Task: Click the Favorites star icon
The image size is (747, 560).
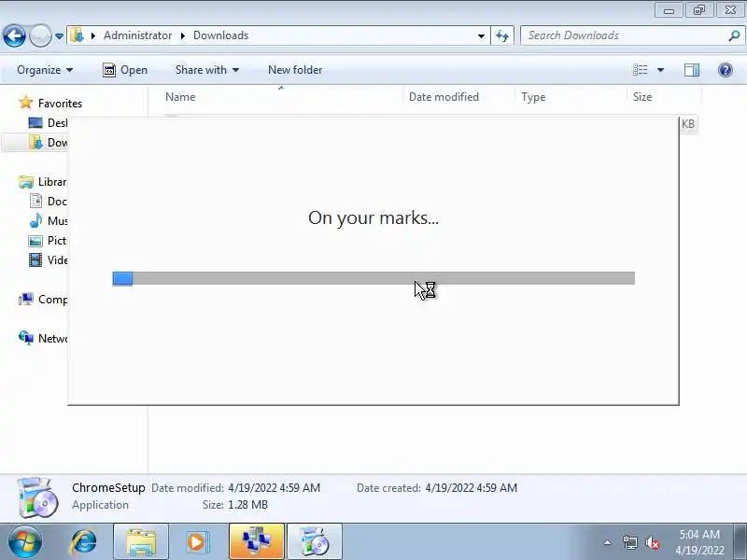Action: coord(26,103)
